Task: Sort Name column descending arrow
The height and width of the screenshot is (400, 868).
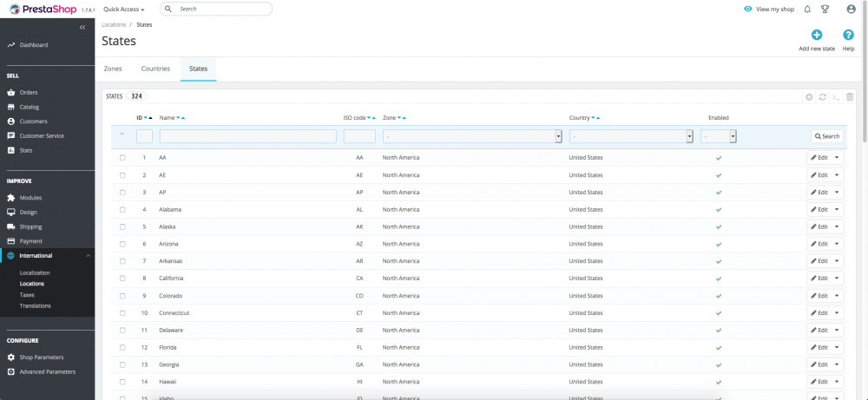Action: 178,118
